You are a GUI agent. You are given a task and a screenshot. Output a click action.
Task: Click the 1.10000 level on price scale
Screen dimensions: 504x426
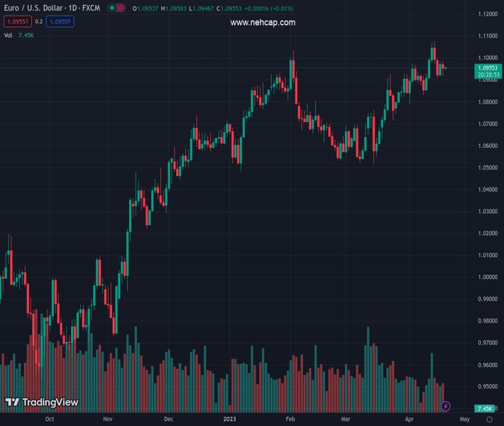click(x=487, y=58)
